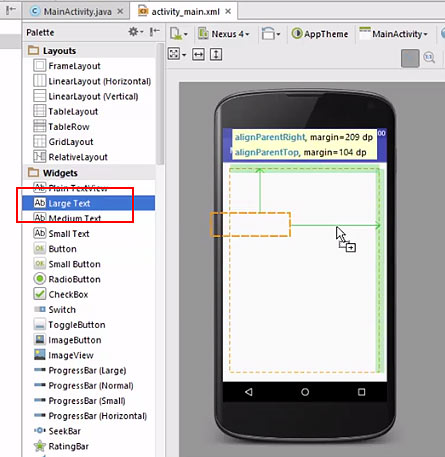Toggle layout width fill icon
This screenshot has width=445, height=457.
[x=198, y=54]
